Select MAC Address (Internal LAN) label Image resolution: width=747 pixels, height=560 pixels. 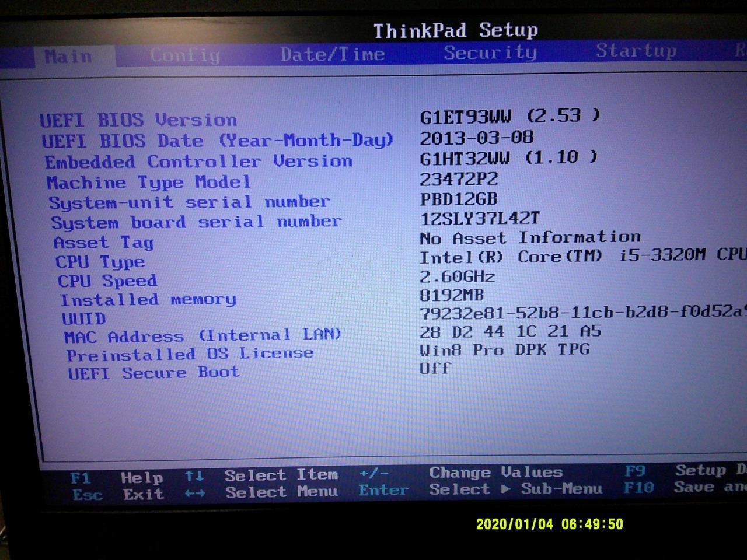coord(203,336)
